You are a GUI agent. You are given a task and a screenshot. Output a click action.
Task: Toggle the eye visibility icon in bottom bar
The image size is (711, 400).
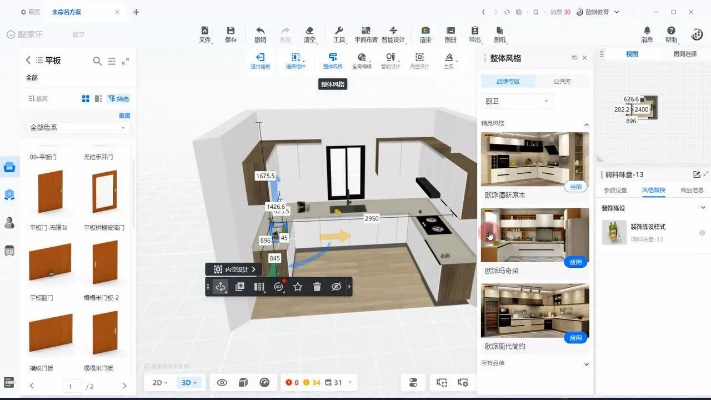coord(222,382)
